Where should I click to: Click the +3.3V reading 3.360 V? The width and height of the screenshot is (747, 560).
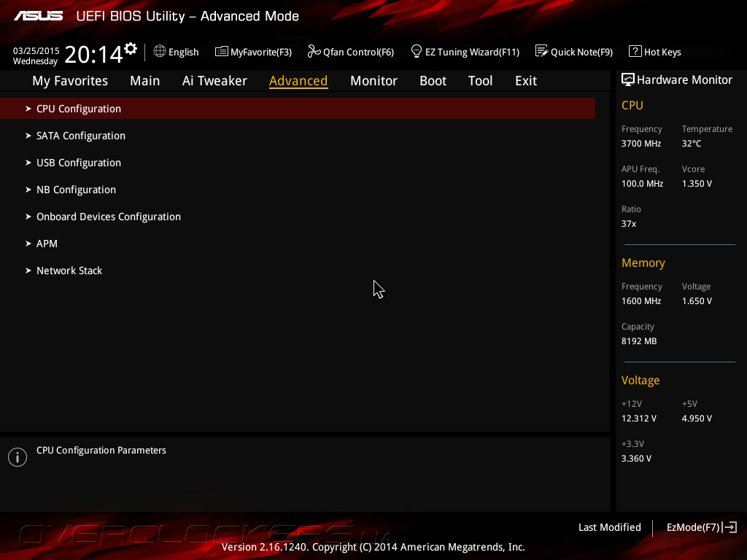click(x=636, y=458)
